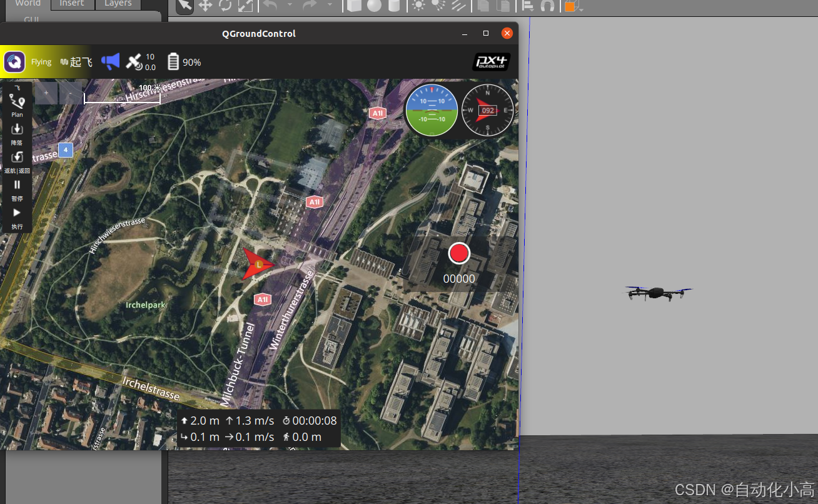Click the blue route 4 map marker
The width and height of the screenshot is (818, 504).
66,150
